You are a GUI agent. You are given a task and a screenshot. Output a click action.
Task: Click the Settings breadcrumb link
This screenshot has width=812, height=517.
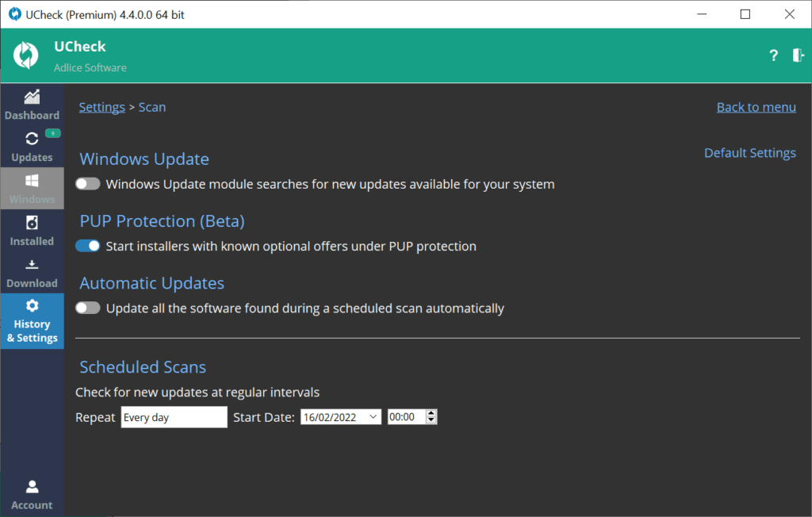[101, 107]
